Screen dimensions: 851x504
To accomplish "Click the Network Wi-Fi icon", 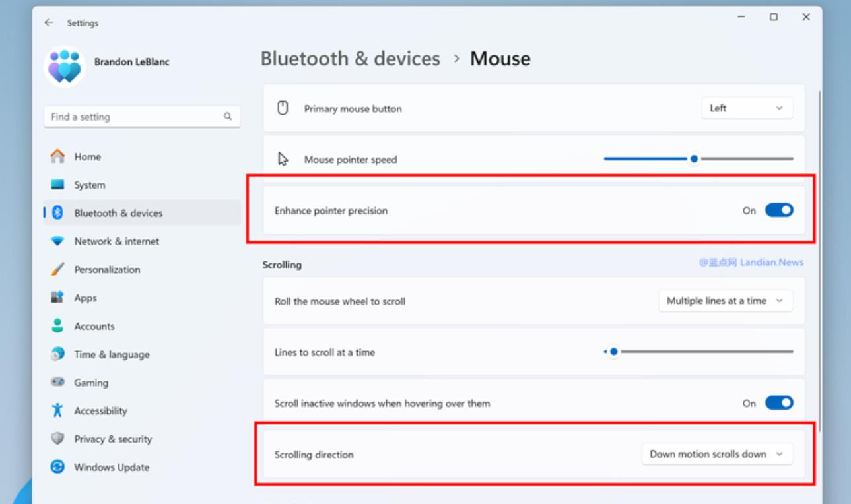I will click(58, 241).
